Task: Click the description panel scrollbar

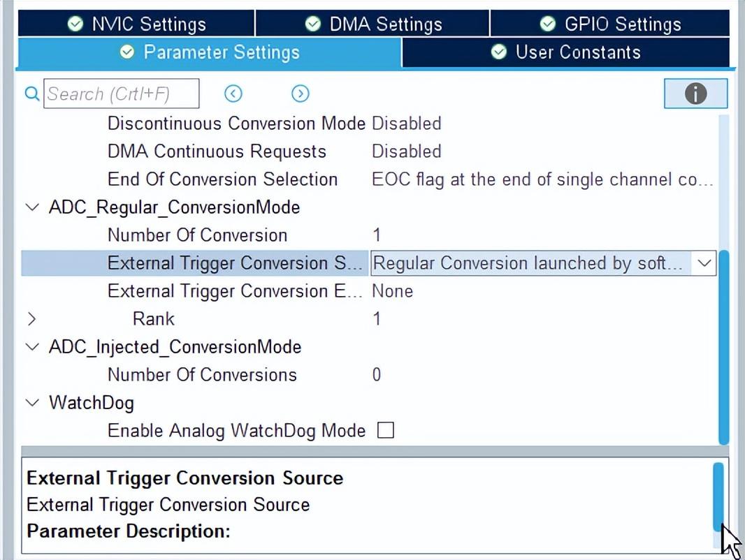Action: [x=718, y=496]
